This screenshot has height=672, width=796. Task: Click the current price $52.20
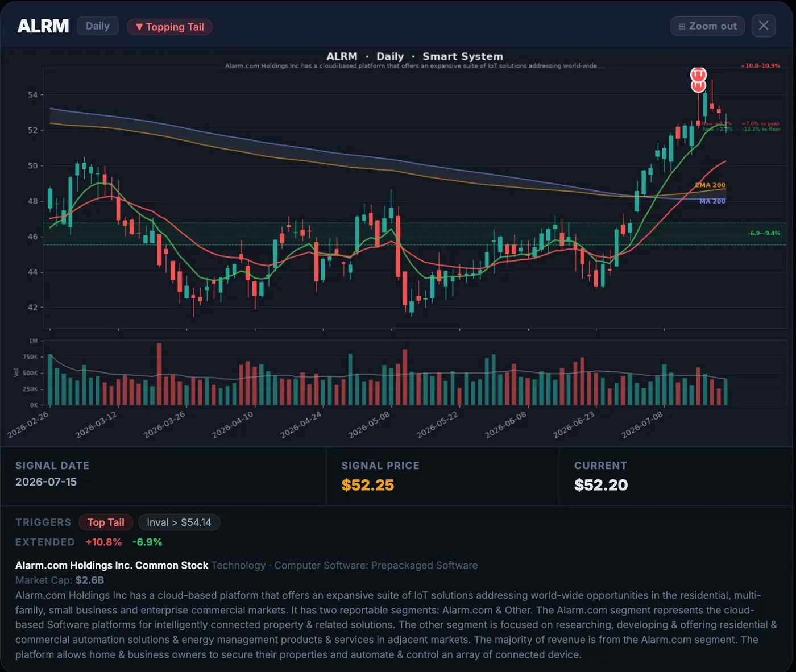601,485
